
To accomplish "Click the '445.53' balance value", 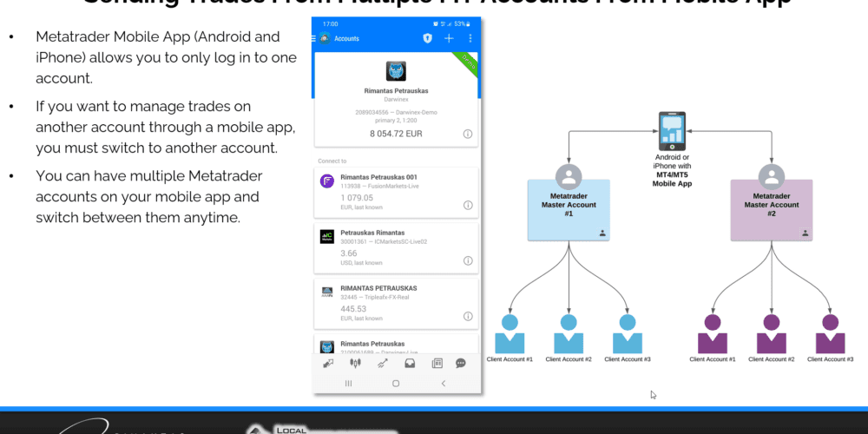I will point(353,308).
